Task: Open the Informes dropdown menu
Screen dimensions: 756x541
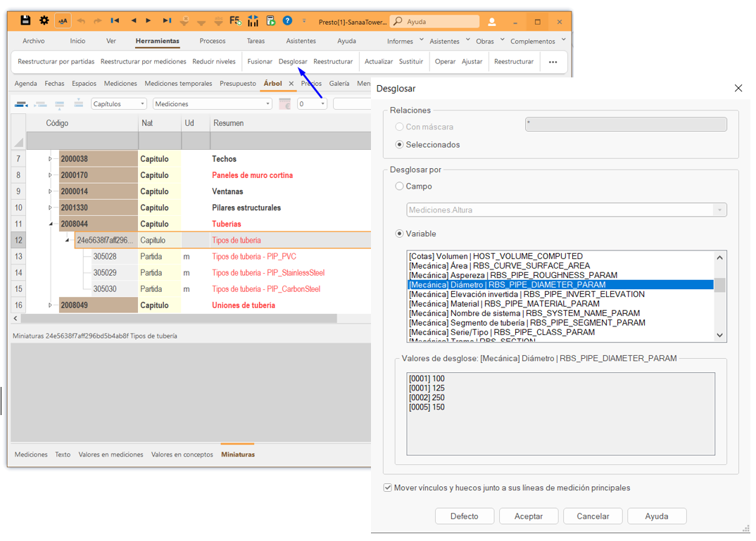Action: (405, 41)
